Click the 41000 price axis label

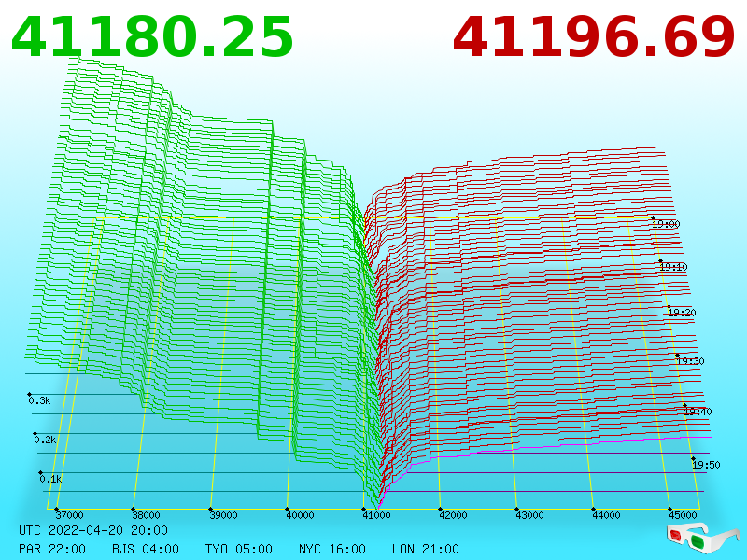click(376, 515)
